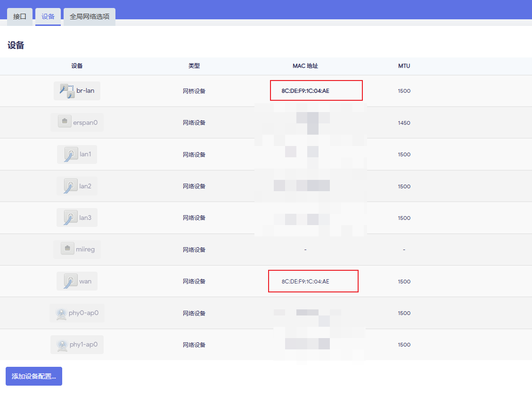Select the miireg device name label
Viewport: 532px width, 396px height.
pos(85,250)
